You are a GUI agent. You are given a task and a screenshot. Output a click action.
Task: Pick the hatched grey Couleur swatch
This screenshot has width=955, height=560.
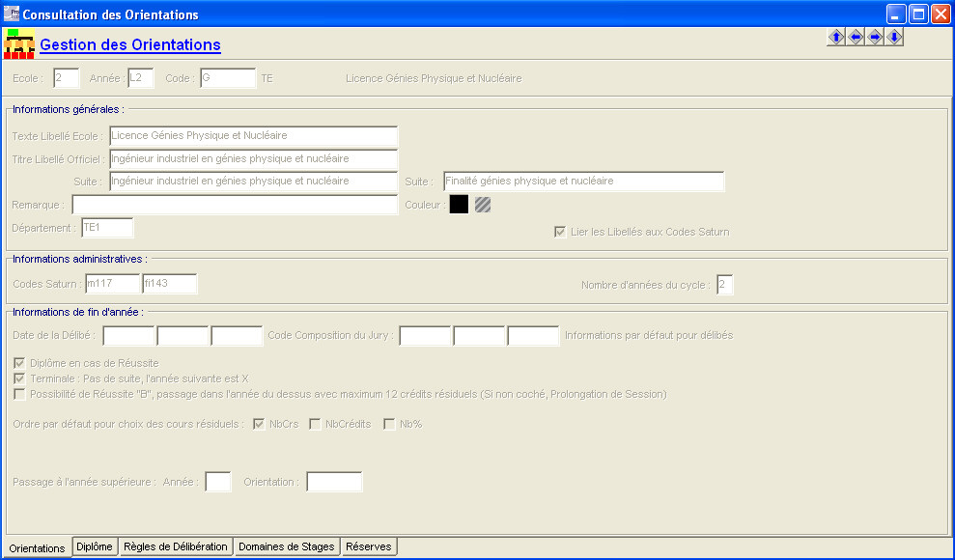pos(483,205)
